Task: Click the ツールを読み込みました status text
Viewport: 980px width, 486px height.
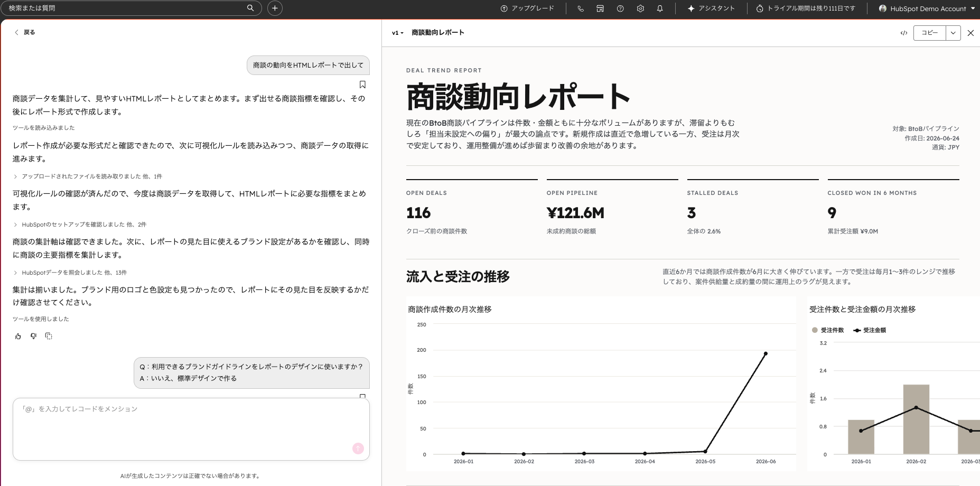Action: [x=44, y=128]
